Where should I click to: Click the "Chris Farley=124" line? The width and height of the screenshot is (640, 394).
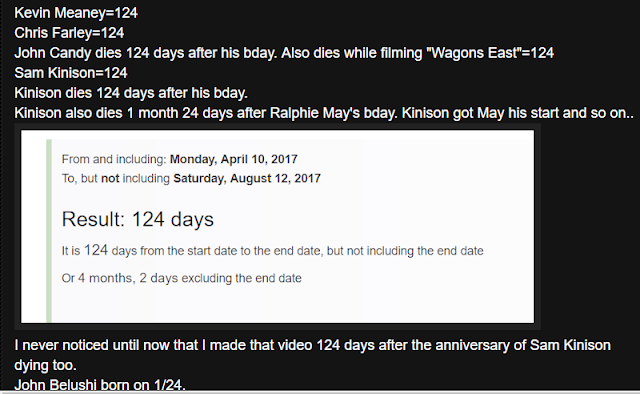click(x=69, y=33)
